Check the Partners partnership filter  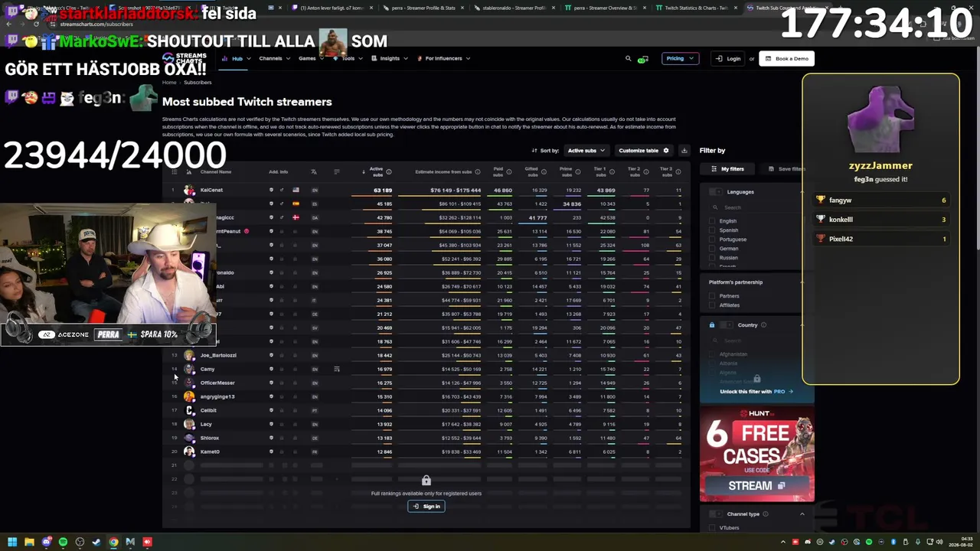(x=712, y=296)
